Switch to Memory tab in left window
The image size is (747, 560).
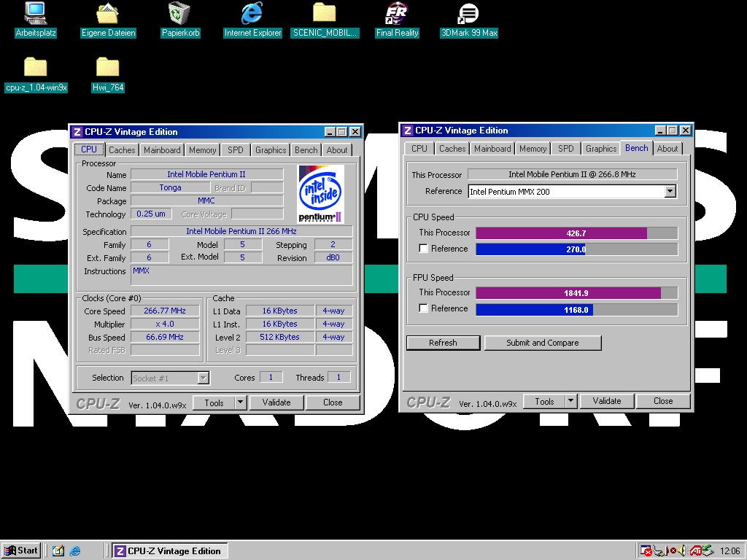203,150
